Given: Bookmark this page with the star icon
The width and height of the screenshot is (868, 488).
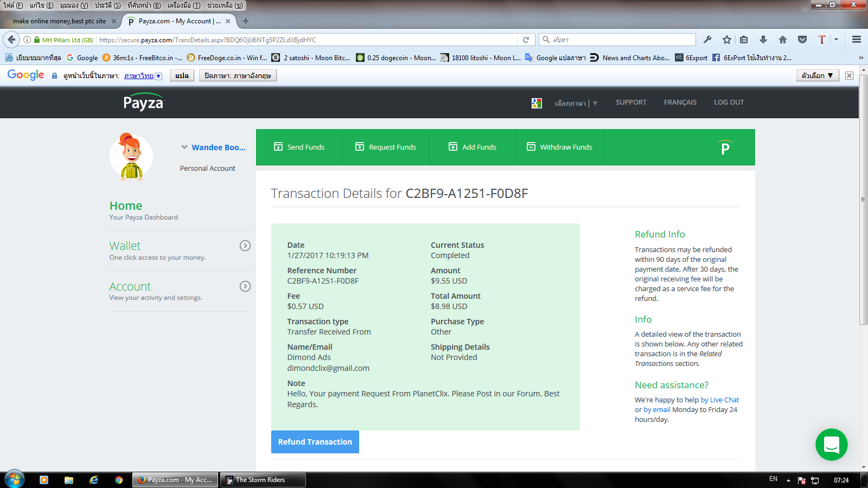Looking at the screenshot, I should coord(727,40).
